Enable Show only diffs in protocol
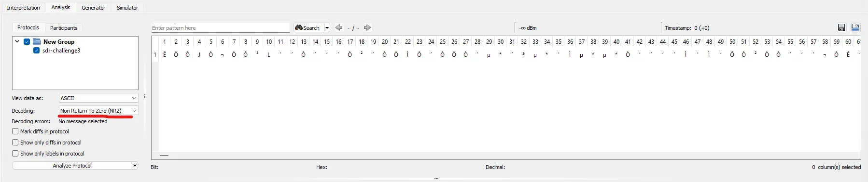Image resolution: width=868 pixels, height=182 pixels. pos(15,143)
